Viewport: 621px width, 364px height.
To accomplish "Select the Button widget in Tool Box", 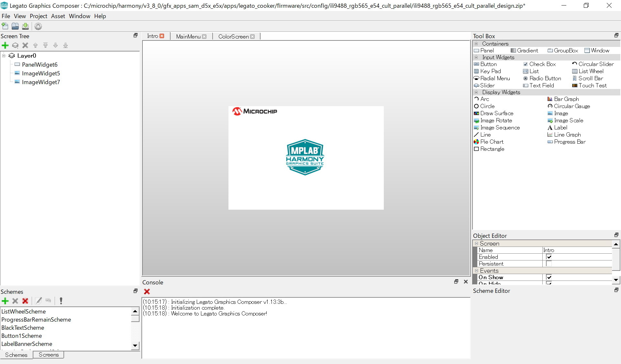I will pos(485,64).
